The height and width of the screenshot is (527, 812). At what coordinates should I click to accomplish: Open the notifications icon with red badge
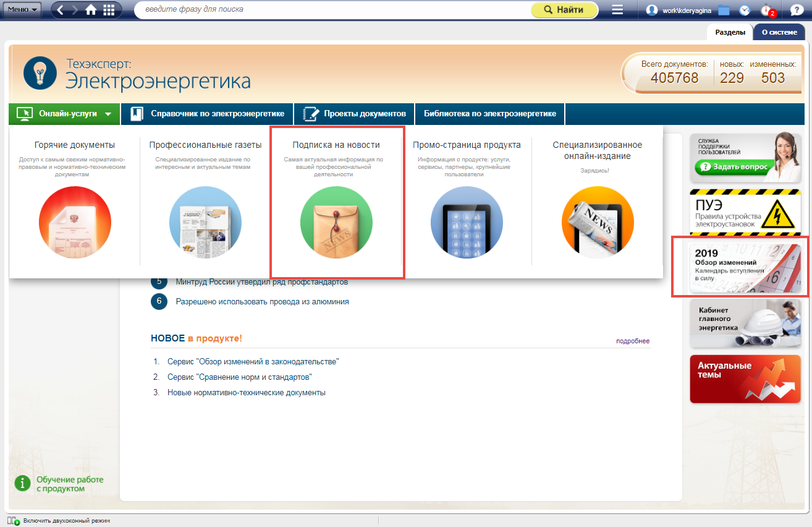(x=767, y=11)
